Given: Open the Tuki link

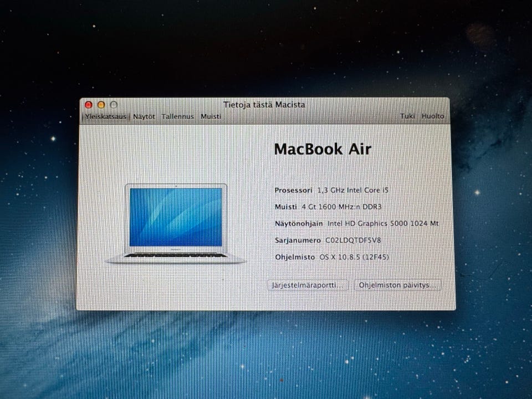Looking at the screenshot, I should tap(407, 116).
